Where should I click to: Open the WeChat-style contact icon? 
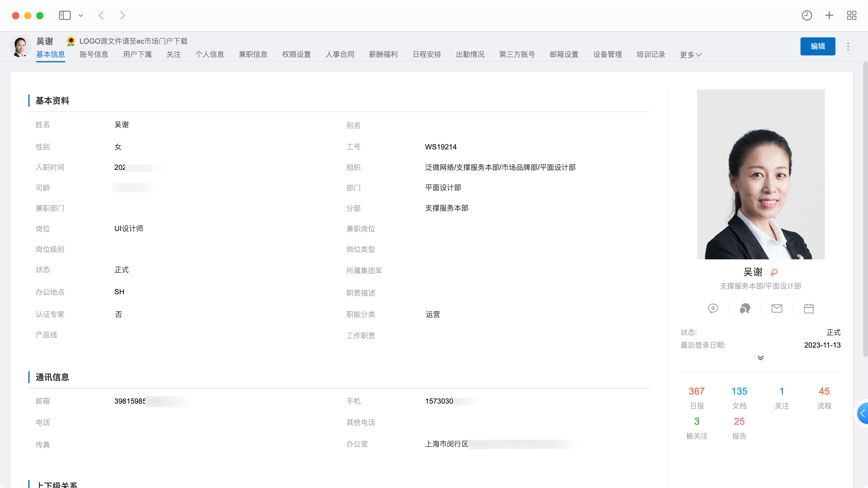coord(745,308)
